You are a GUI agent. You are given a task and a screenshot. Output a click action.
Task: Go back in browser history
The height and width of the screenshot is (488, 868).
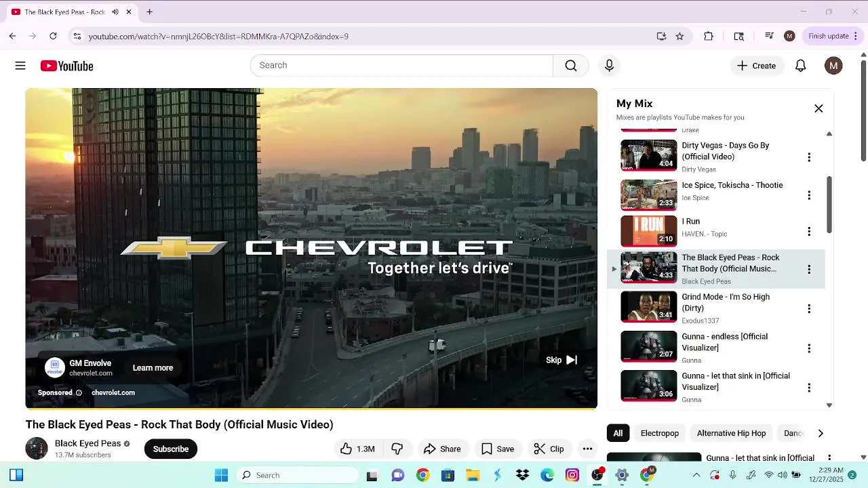coord(12,37)
